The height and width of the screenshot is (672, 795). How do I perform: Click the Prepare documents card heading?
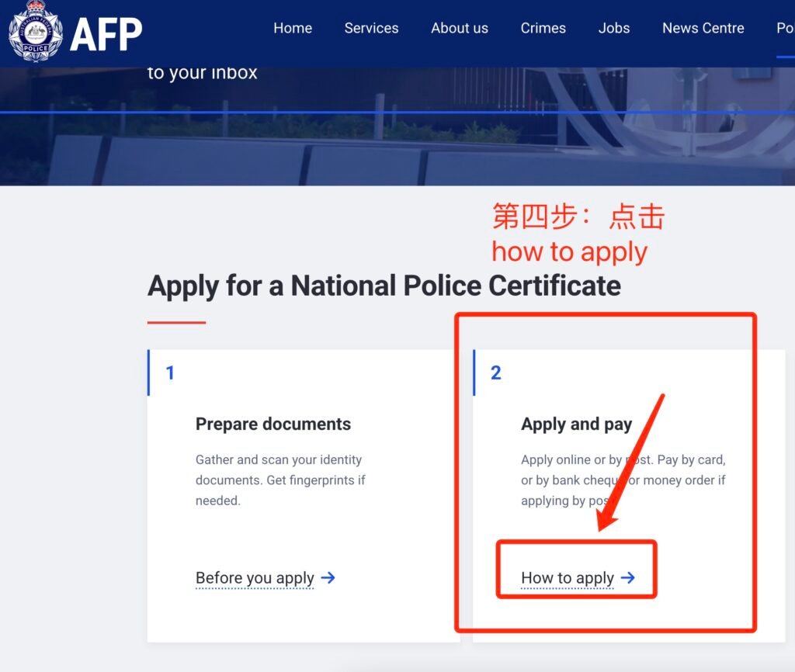[273, 424]
